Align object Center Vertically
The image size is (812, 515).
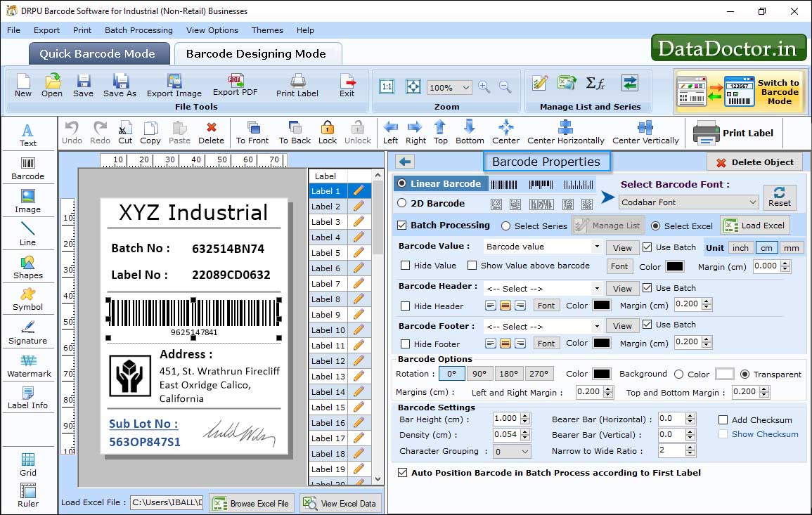point(645,133)
